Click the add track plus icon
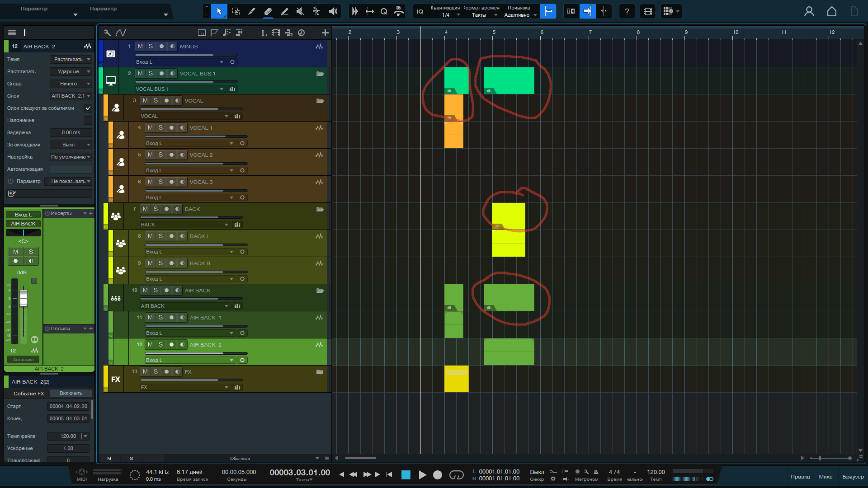This screenshot has height=488, width=868. tap(325, 33)
